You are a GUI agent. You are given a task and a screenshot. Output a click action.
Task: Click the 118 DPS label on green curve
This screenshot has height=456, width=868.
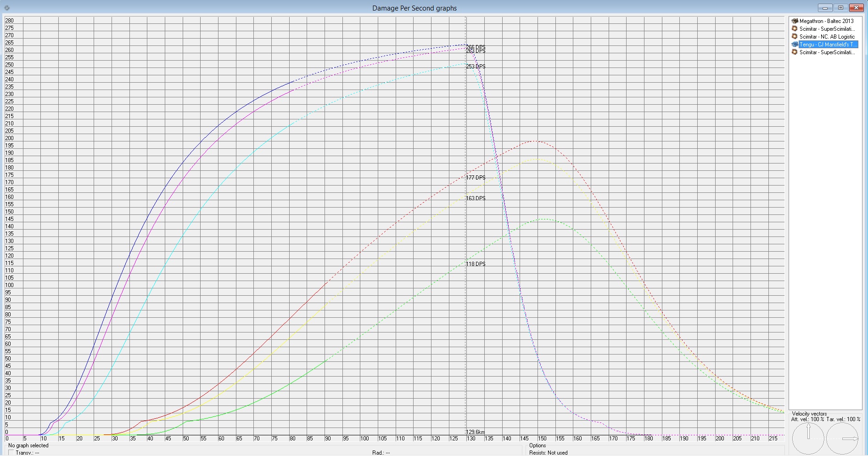click(x=476, y=264)
